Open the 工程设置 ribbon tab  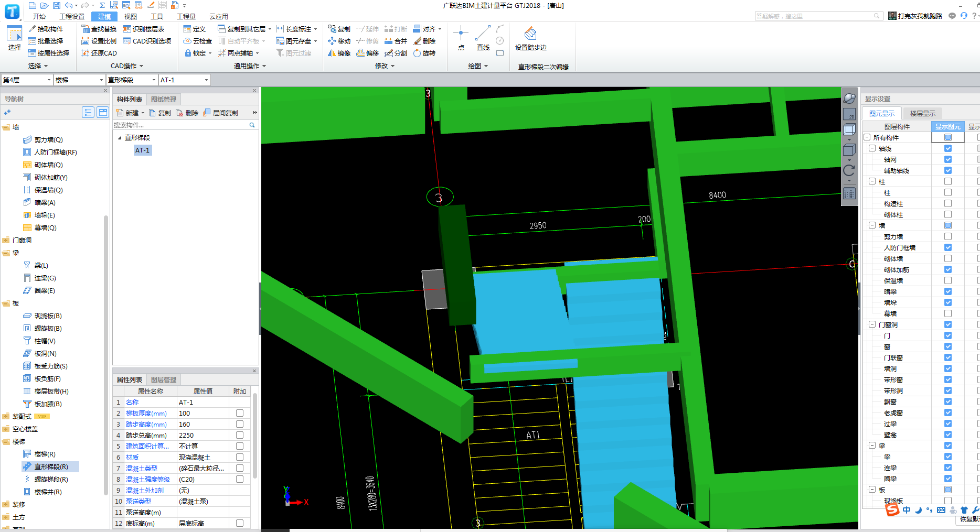point(72,16)
